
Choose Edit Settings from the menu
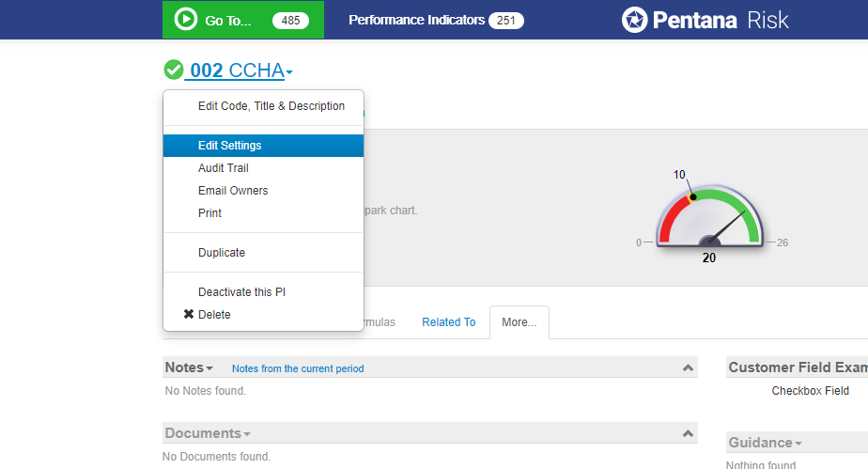click(263, 146)
